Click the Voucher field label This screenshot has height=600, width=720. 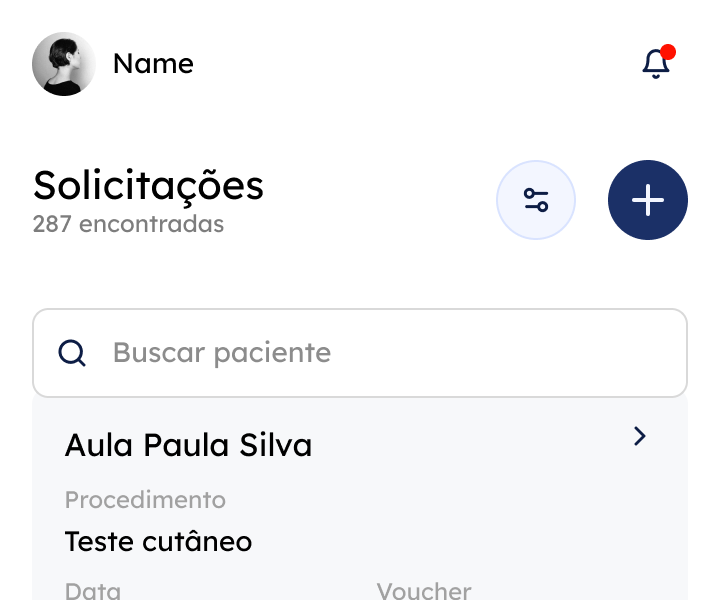coord(424,590)
